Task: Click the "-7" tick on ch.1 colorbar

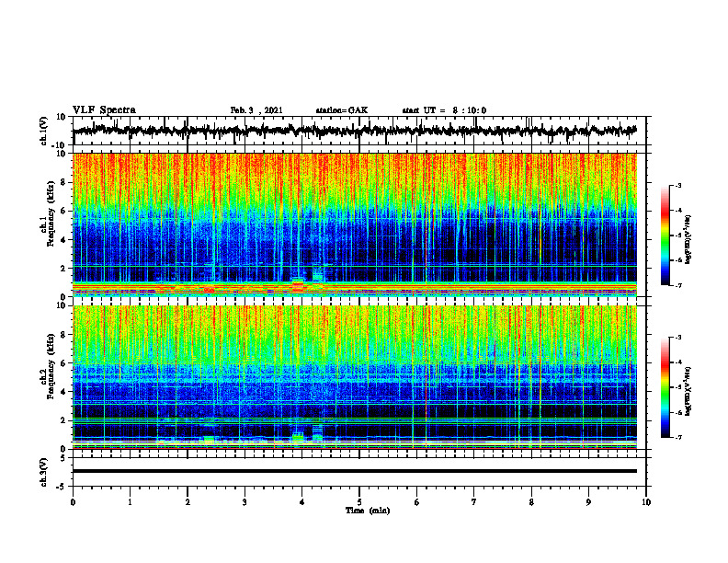Action: click(x=677, y=285)
